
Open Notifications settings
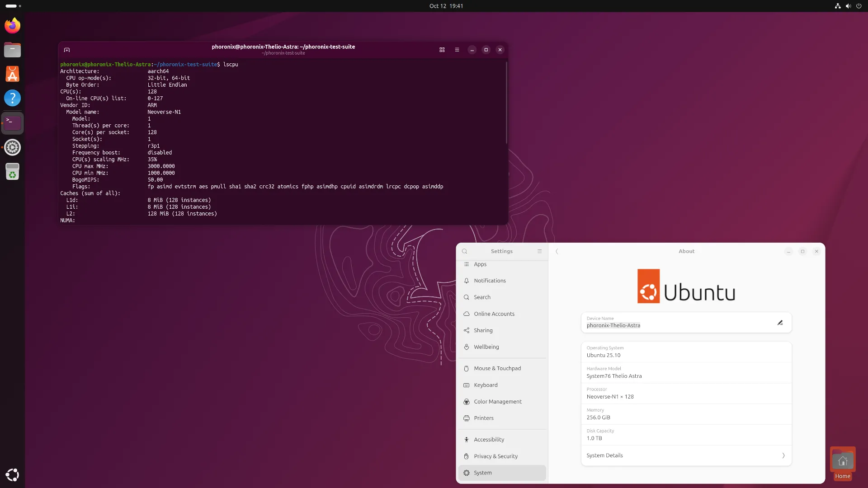(x=490, y=281)
